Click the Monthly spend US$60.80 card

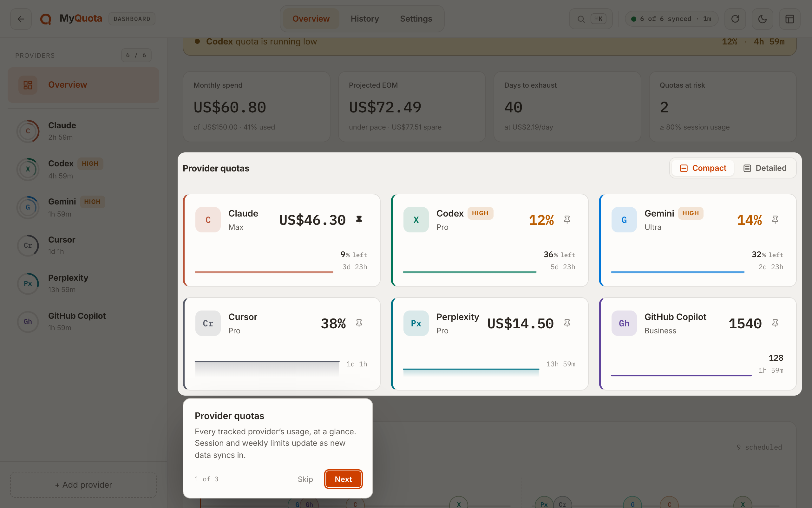tap(256, 106)
